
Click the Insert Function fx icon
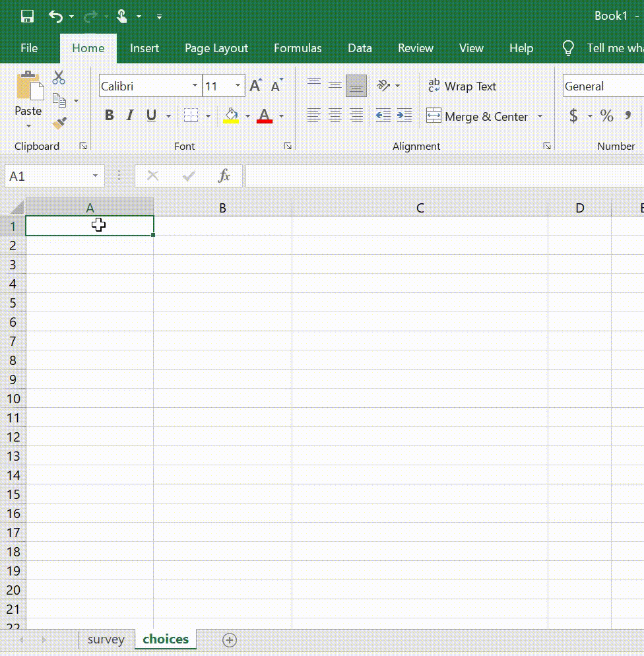tap(224, 176)
